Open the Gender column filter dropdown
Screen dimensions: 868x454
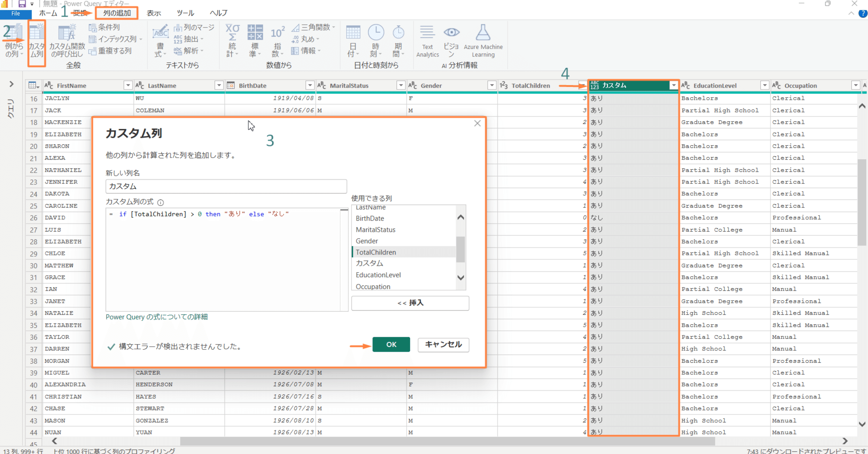pyautogui.click(x=491, y=85)
